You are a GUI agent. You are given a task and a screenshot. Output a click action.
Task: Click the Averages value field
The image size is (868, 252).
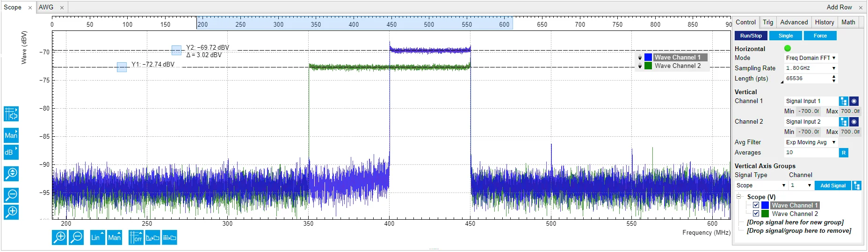coord(810,153)
